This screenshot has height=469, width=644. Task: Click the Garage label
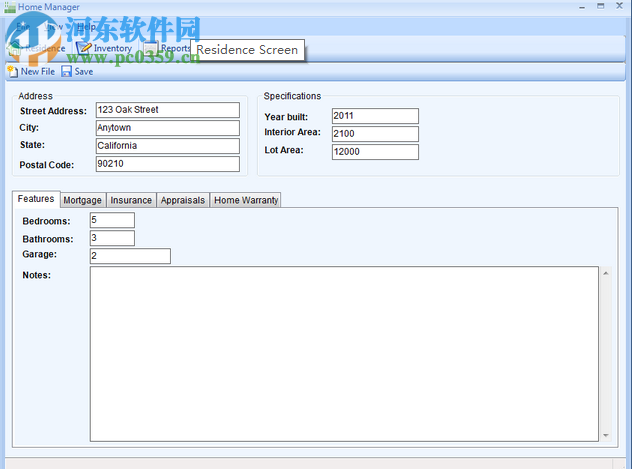40,255
